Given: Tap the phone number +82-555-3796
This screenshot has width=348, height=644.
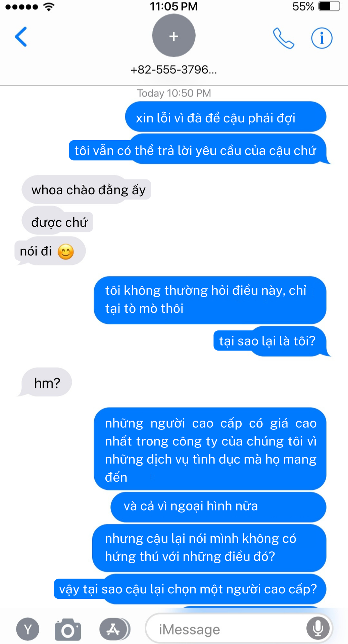Looking at the screenshot, I should (174, 69).
